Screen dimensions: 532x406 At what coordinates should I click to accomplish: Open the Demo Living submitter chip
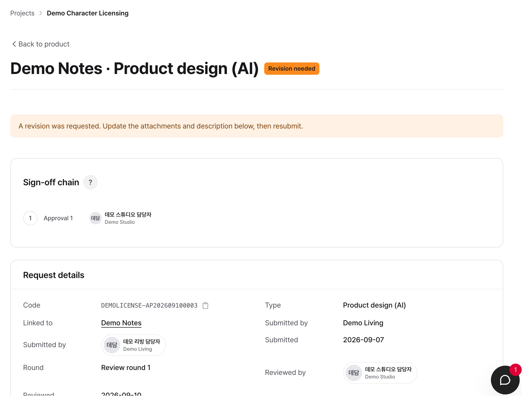tap(133, 345)
